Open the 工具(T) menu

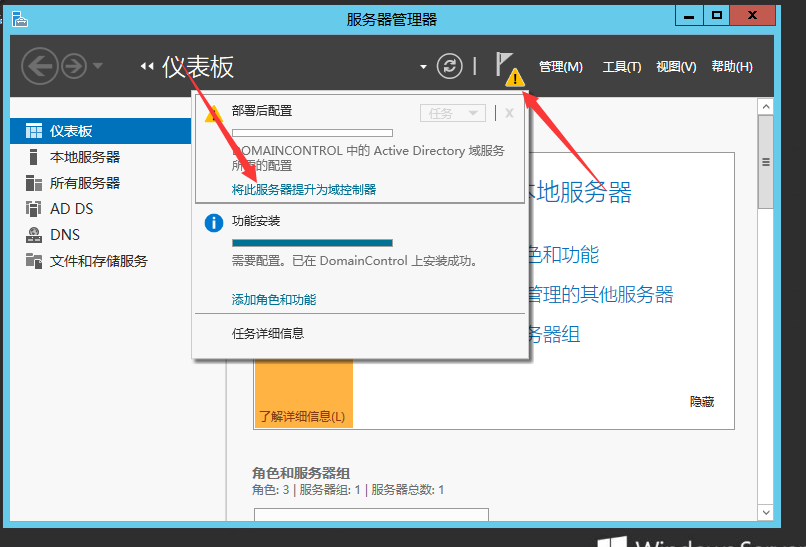click(621, 67)
